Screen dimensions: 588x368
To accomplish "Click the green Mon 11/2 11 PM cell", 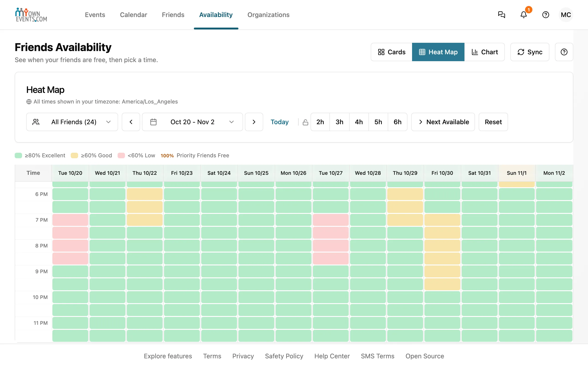I will pos(554,323).
